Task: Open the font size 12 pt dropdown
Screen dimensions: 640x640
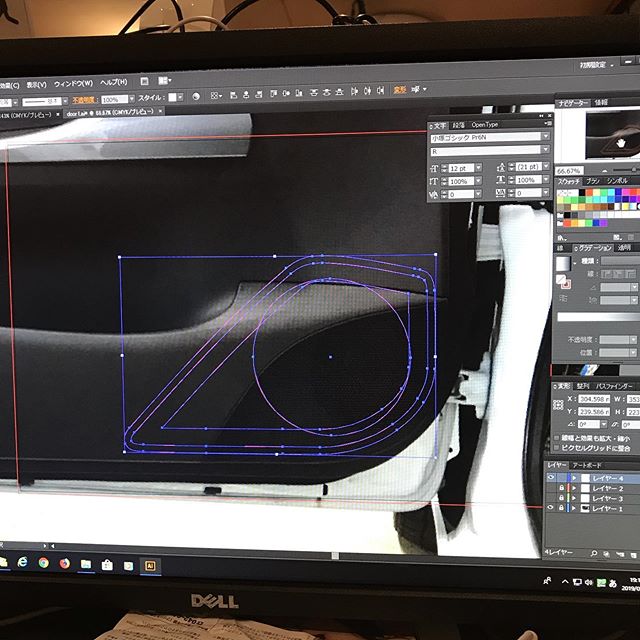Action: pos(478,167)
